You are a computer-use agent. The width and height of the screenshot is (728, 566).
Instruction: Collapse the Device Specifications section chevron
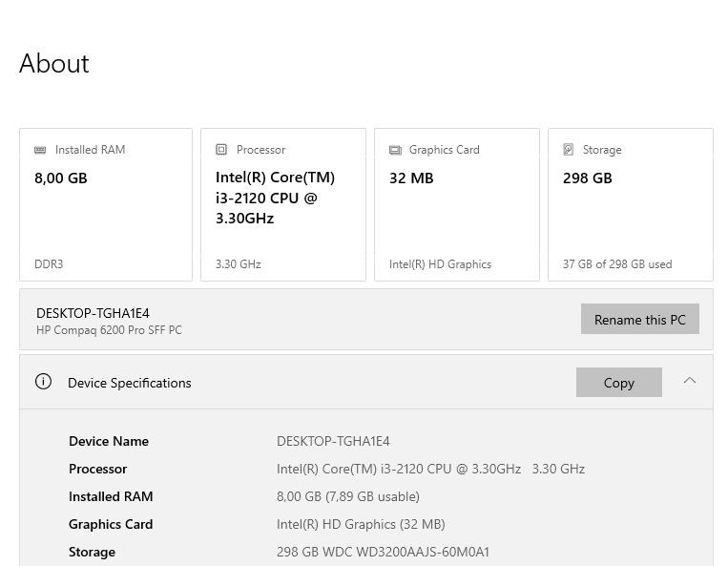(690, 381)
